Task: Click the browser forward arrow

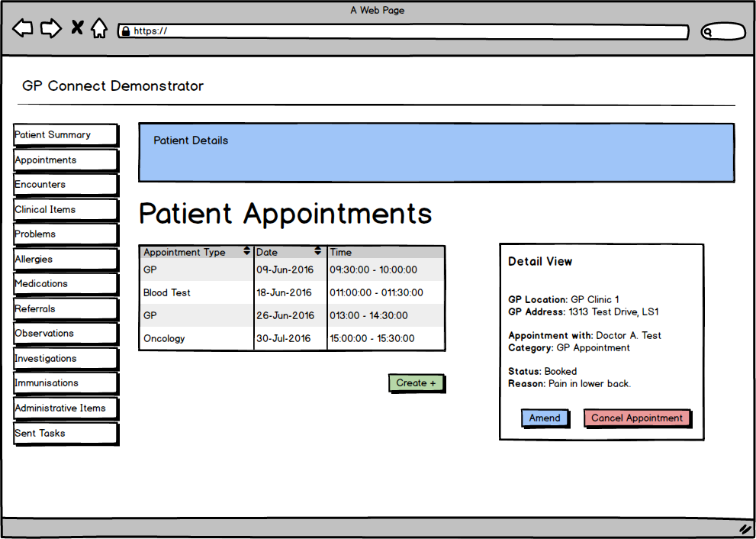Action: coord(50,27)
